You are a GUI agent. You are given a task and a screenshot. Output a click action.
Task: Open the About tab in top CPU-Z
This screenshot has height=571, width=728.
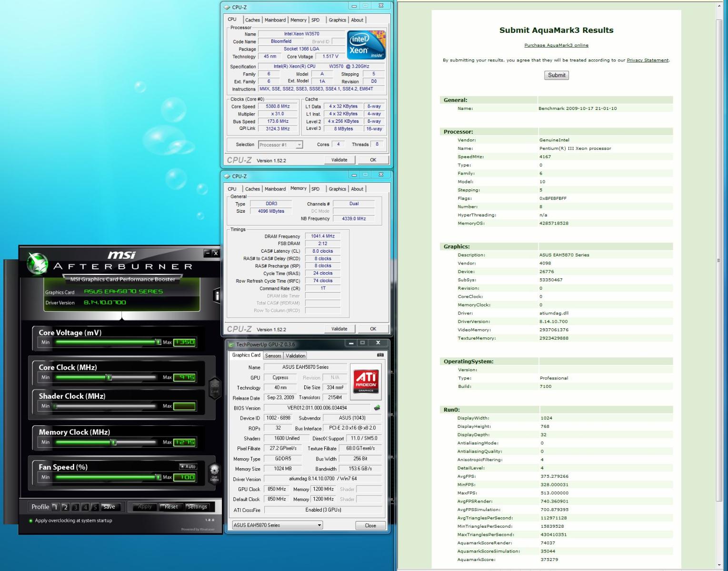[357, 20]
